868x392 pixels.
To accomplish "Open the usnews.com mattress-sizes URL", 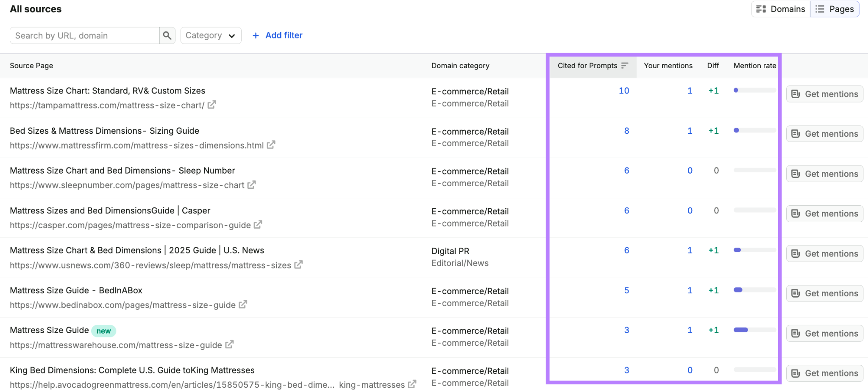I will (x=150, y=265).
